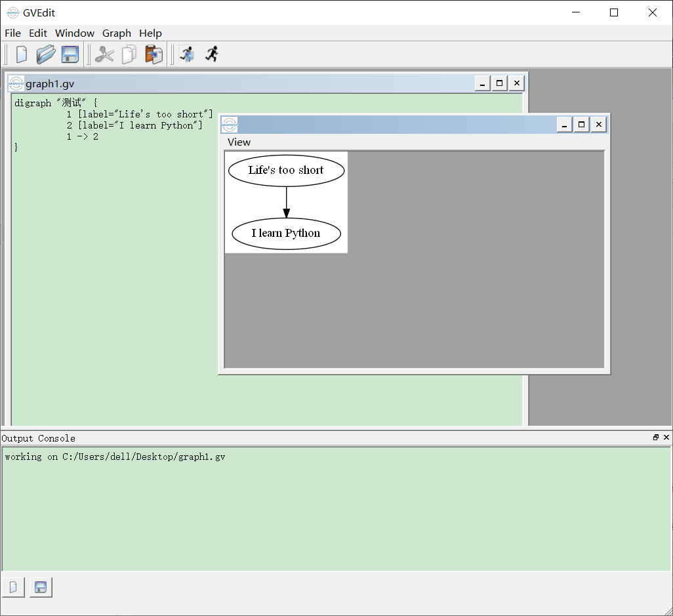Open the Help menu

150,33
